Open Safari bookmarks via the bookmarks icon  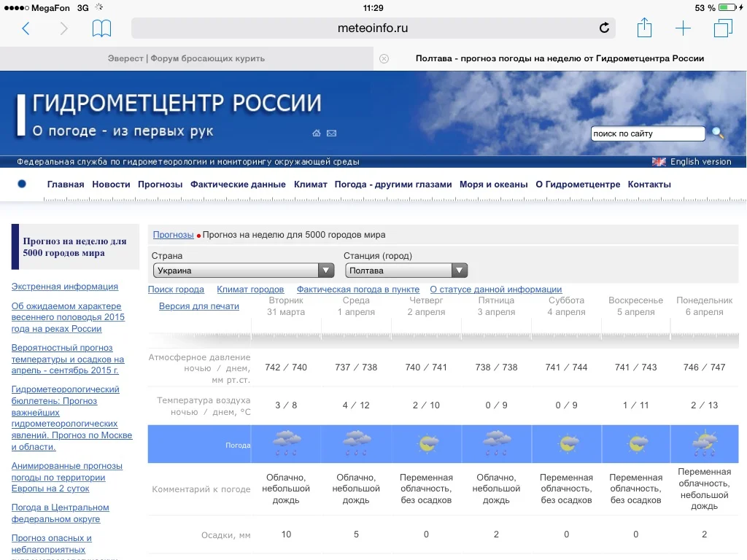(102, 27)
